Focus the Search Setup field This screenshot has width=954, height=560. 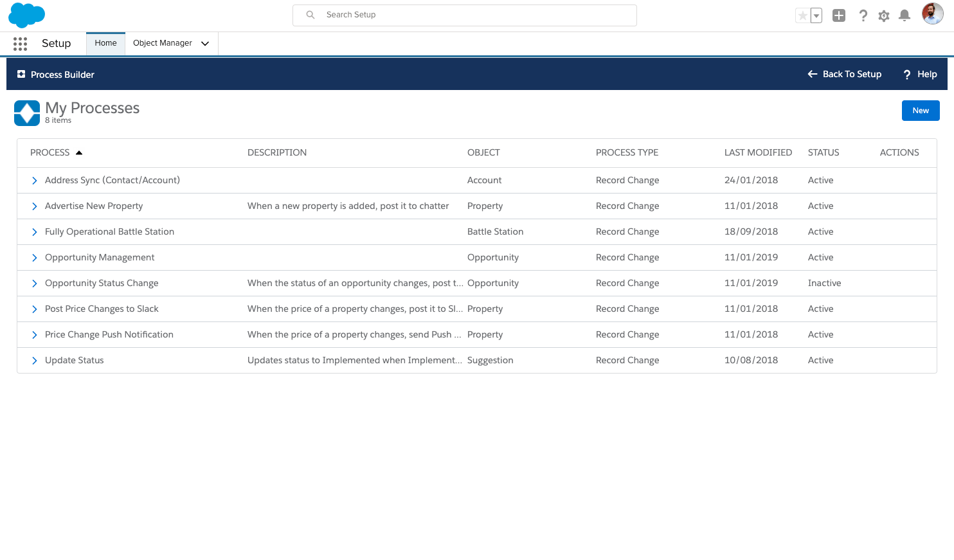pyautogui.click(x=465, y=15)
